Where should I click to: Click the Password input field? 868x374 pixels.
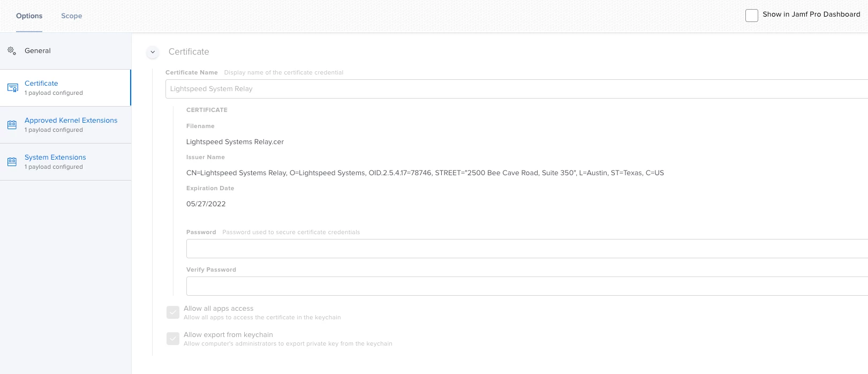(x=527, y=249)
